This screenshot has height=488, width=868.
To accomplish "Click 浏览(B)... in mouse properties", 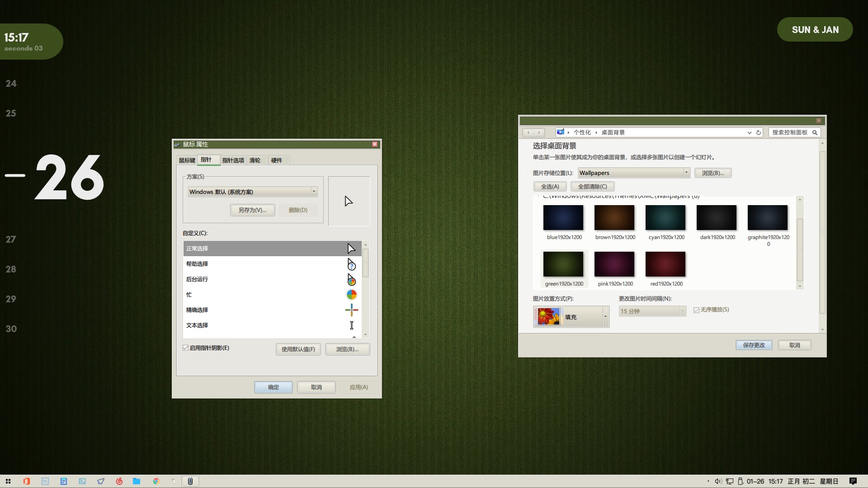I will (347, 349).
